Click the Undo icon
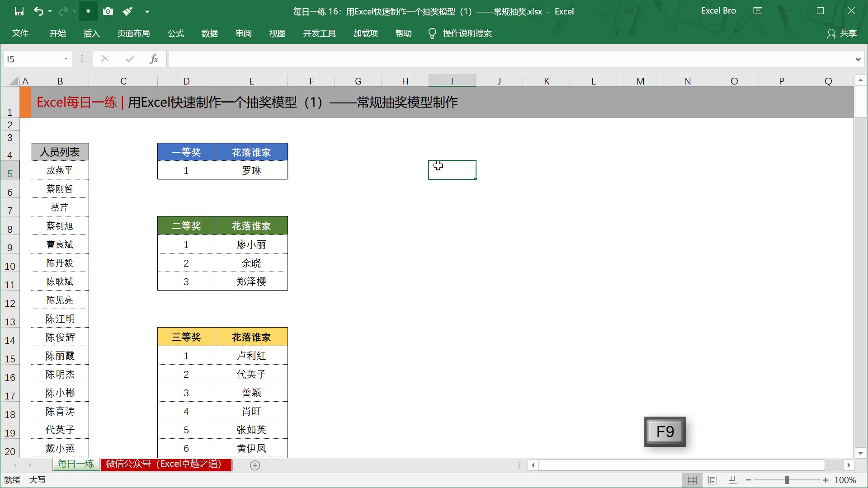The image size is (868, 488). click(39, 11)
